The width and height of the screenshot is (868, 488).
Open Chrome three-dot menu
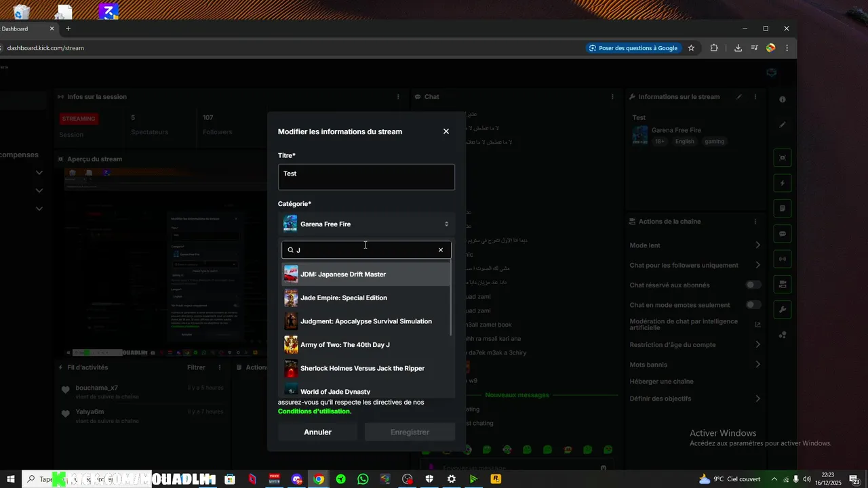[787, 48]
